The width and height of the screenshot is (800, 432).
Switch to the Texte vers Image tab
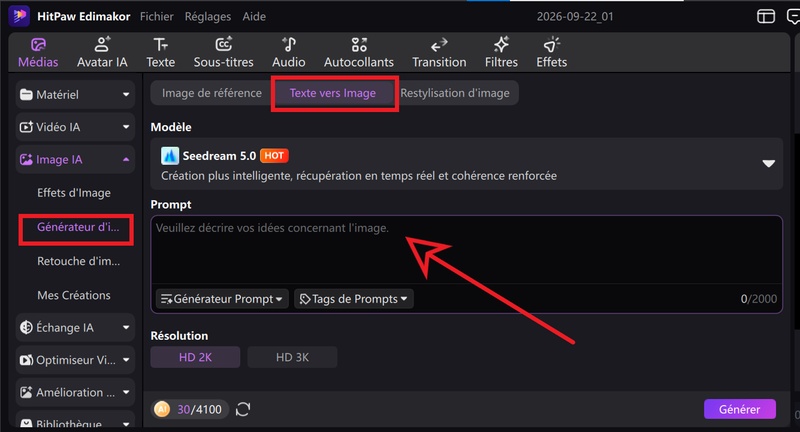333,93
